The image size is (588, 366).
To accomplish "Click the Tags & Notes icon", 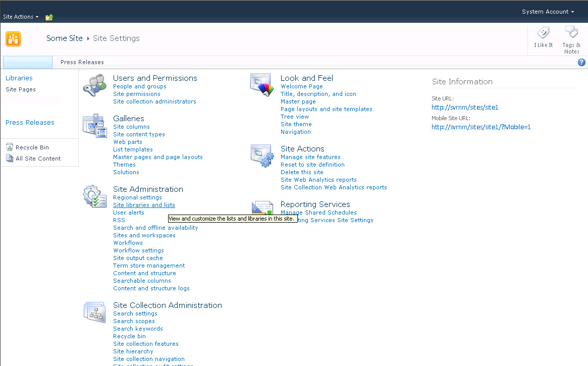I will point(571,32).
